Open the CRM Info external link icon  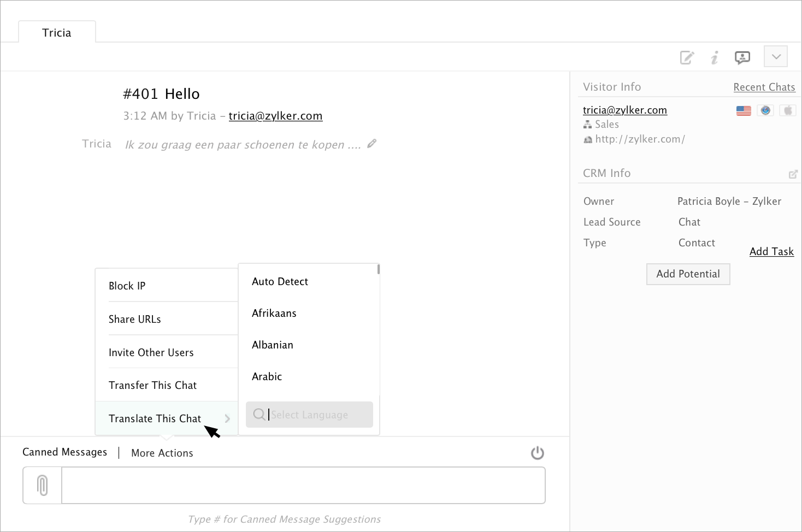coord(793,174)
